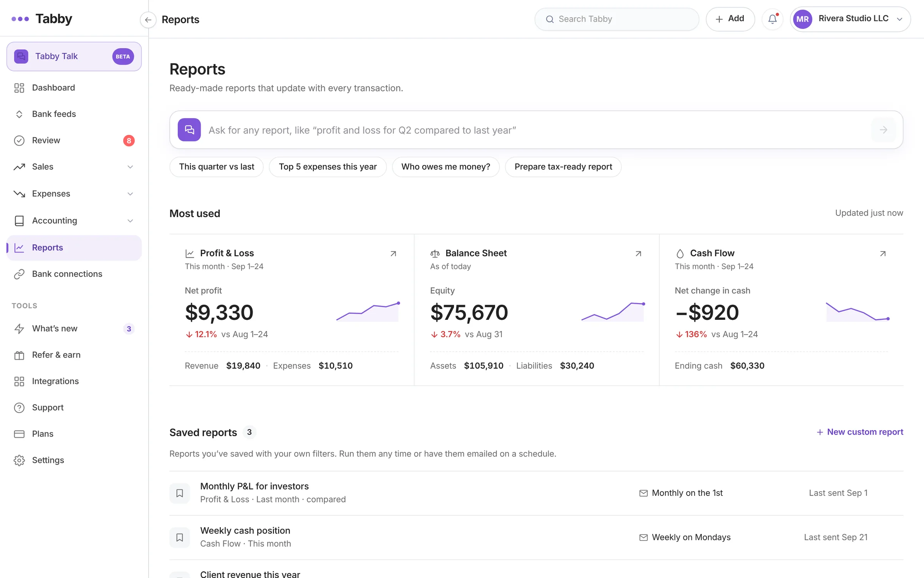This screenshot has height=578, width=924.
Task: Click the Cash Flow droplet icon
Action: click(x=680, y=254)
